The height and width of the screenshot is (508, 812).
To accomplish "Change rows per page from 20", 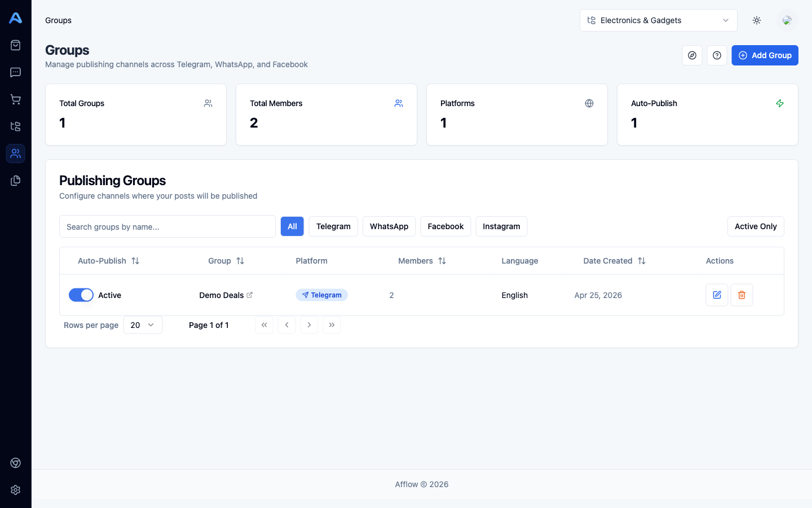I will pyautogui.click(x=143, y=325).
